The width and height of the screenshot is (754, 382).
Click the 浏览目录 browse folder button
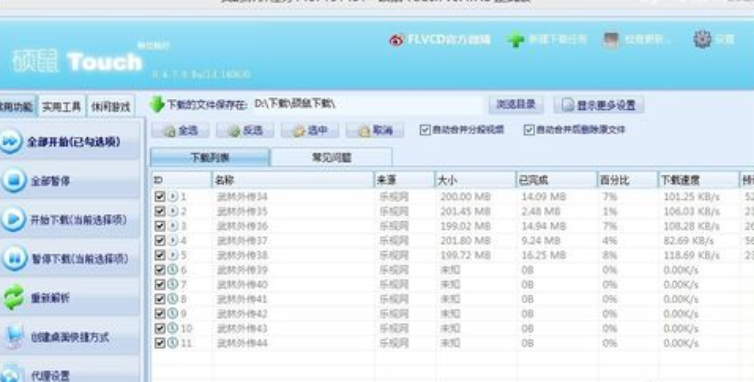coord(516,104)
